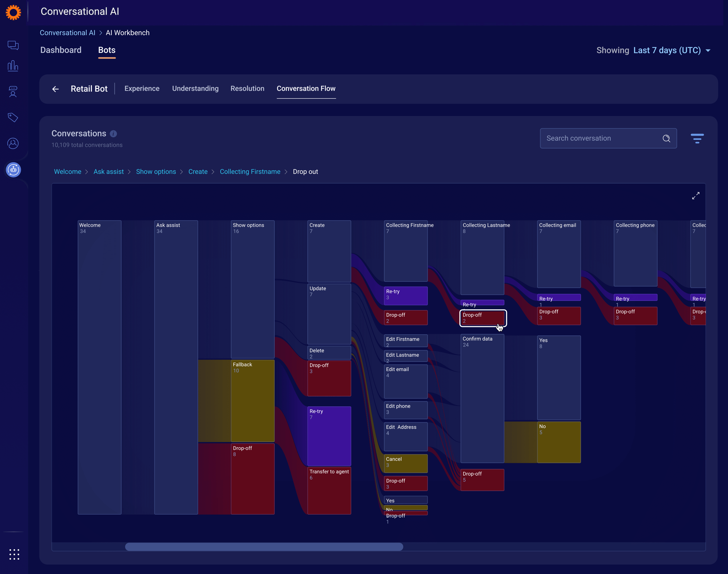Open the Understanding tab
This screenshot has width=728, height=574.
[195, 89]
